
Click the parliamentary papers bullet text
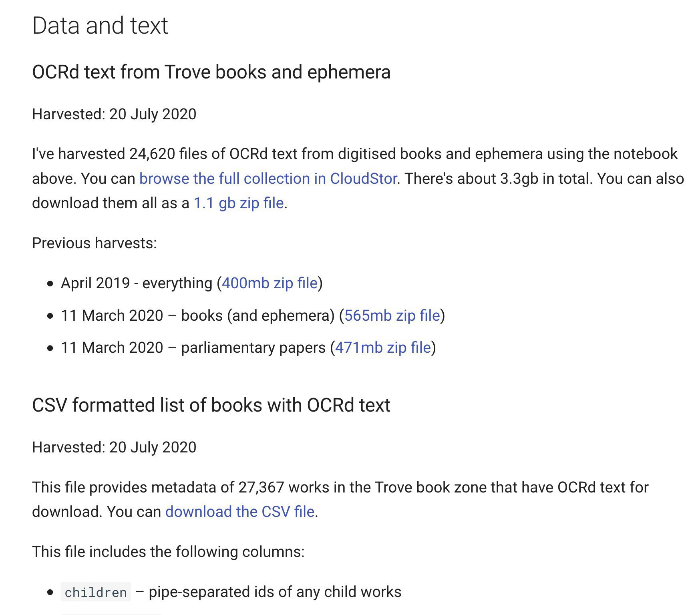pyautogui.click(x=253, y=348)
